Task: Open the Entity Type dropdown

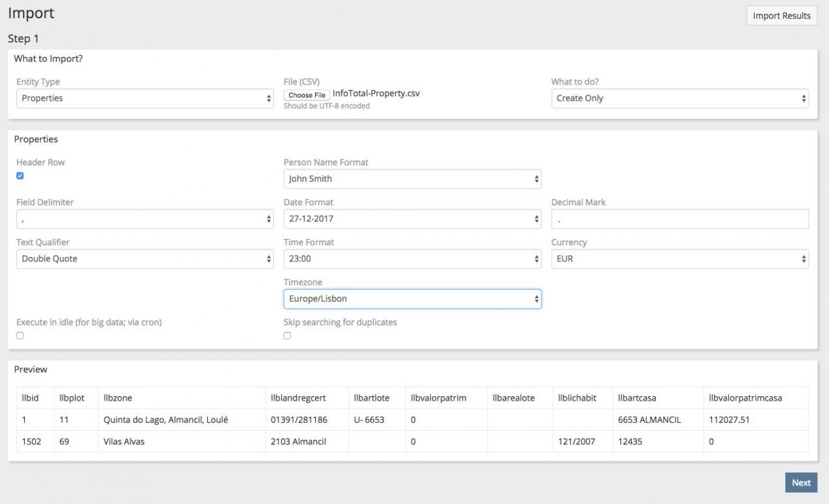Action: coord(144,98)
